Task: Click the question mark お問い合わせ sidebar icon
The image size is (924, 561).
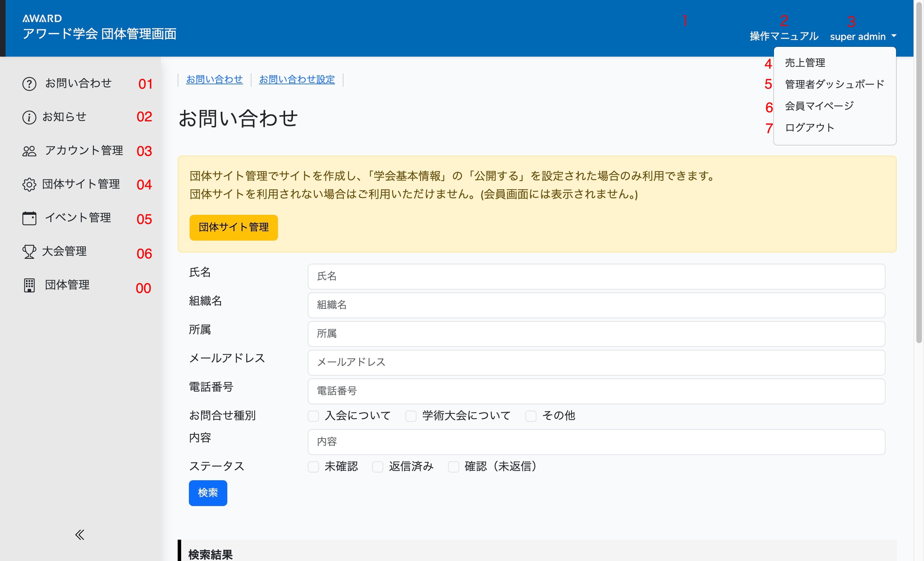Action: (x=29, y=84)
